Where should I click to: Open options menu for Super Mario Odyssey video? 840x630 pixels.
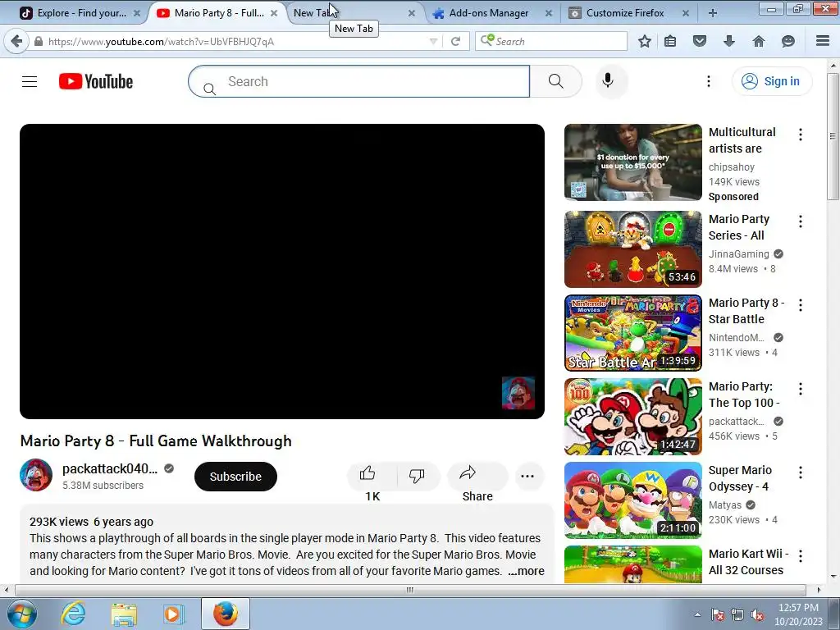[801, 472]
